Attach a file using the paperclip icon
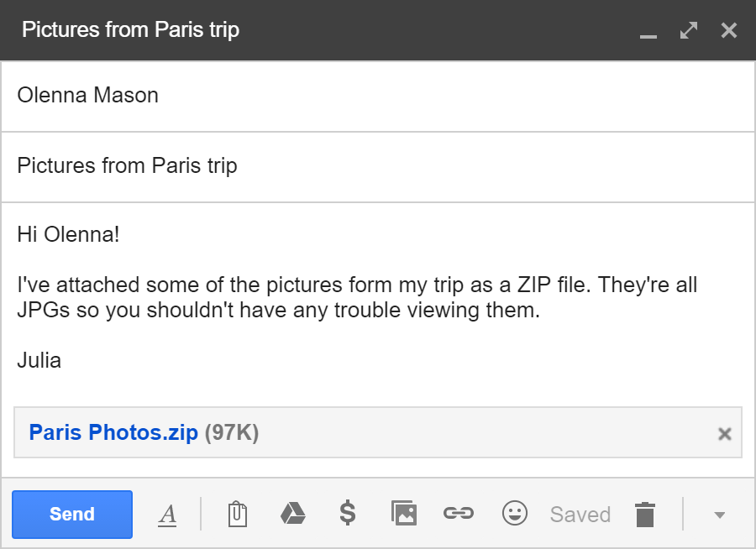Image resolution: width=756 pixels, height=549 pixels. click(x=237, y=514)
